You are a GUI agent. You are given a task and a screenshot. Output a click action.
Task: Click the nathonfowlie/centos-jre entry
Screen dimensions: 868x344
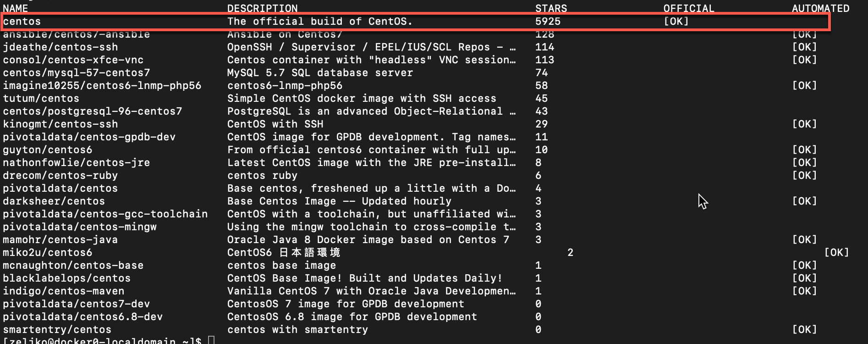77,163
